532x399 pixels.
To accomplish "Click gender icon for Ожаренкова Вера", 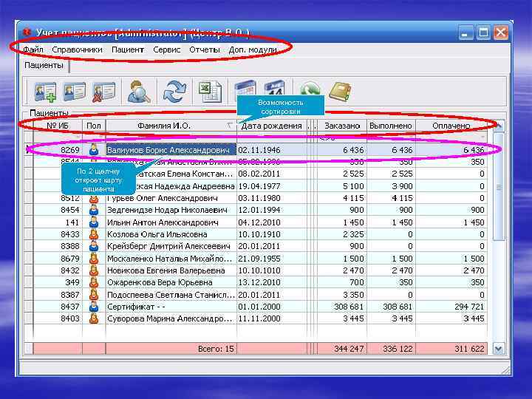I will pyautogui.click(x=94, y=282).
